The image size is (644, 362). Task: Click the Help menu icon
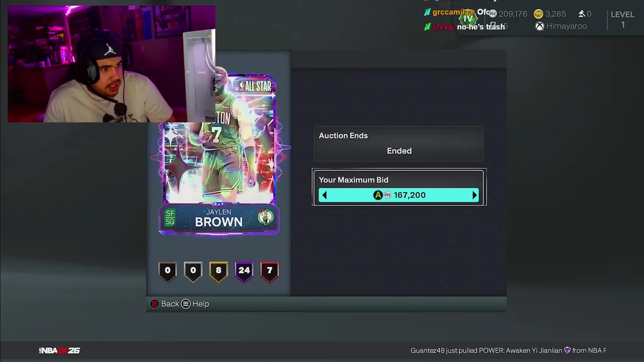coord(186,304)
